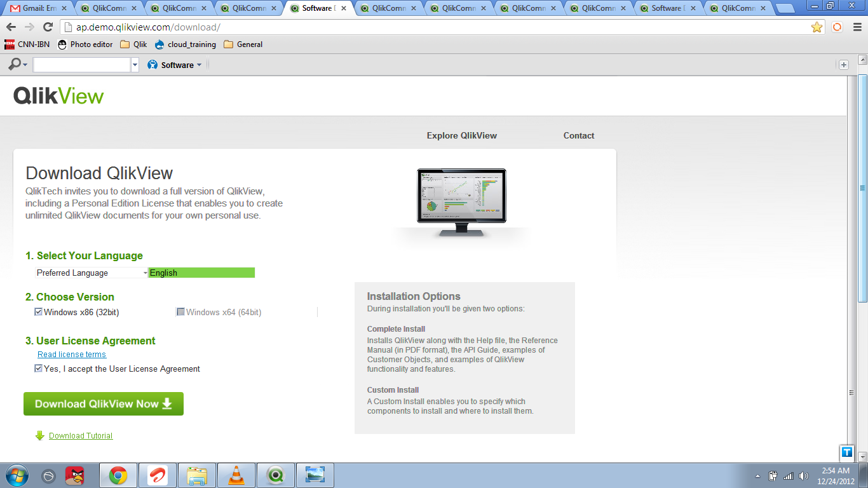The image size is (868, 488).
Task: Open the Chrome menu (three bars)
Action: point(857,27)
